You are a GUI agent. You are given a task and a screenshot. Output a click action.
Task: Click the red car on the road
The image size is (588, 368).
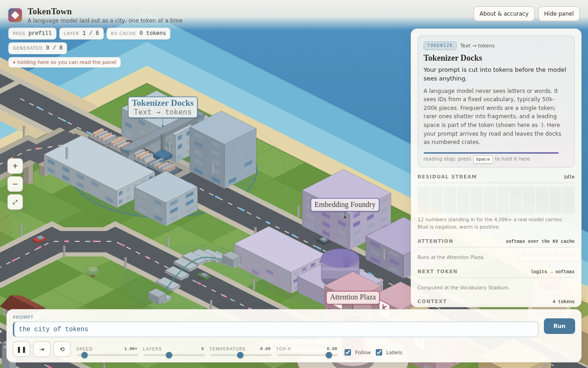[x=40, y=239]
